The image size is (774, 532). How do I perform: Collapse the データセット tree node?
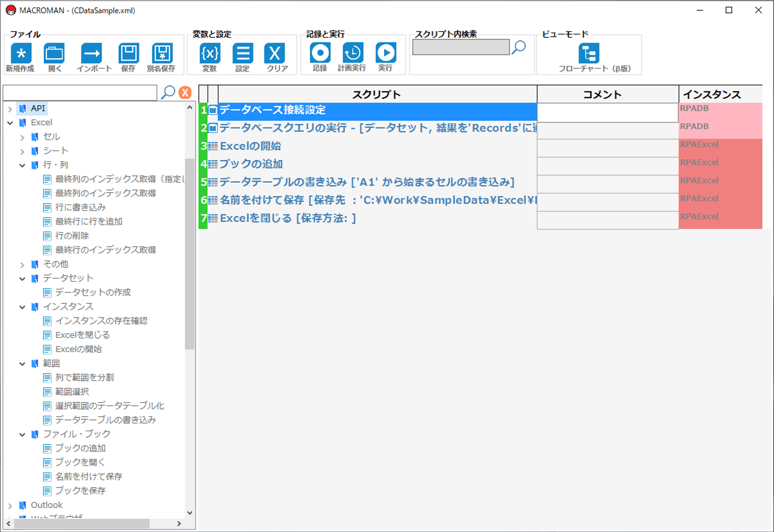(x=22, y=279)
